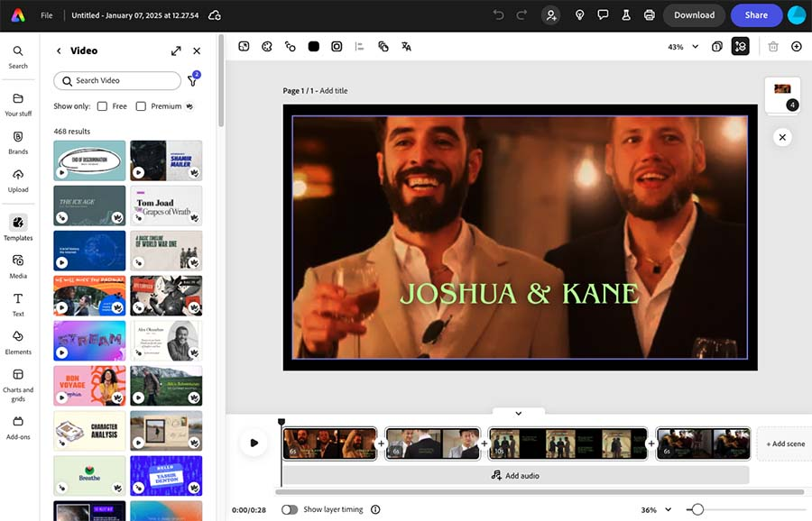Enable the Show layer timing toggle

pyautogui.click(x=290, y=509)
